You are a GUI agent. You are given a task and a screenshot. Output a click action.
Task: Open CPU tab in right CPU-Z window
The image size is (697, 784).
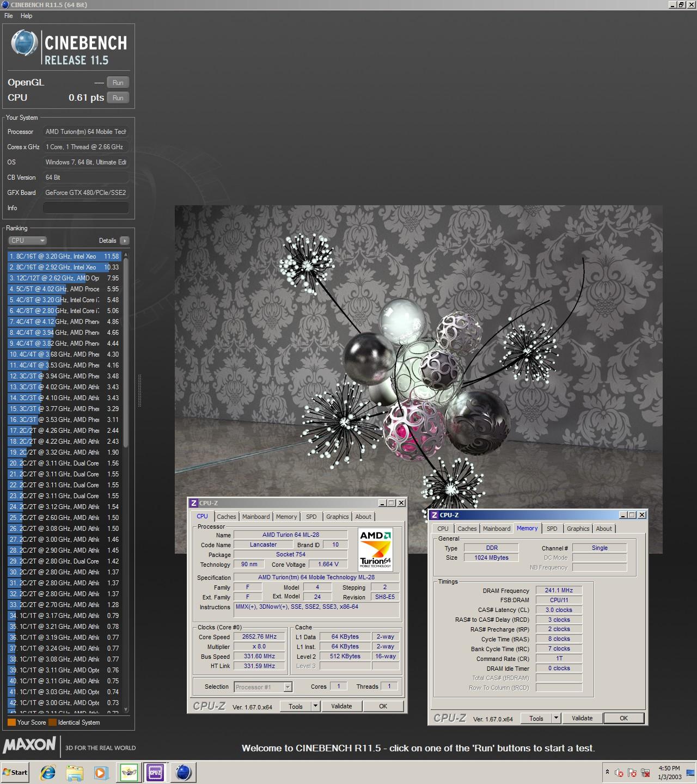[443, 529]
